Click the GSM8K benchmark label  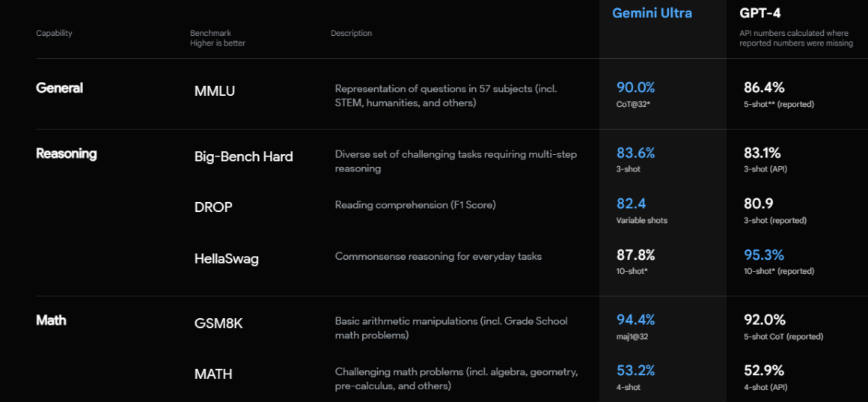218,323
